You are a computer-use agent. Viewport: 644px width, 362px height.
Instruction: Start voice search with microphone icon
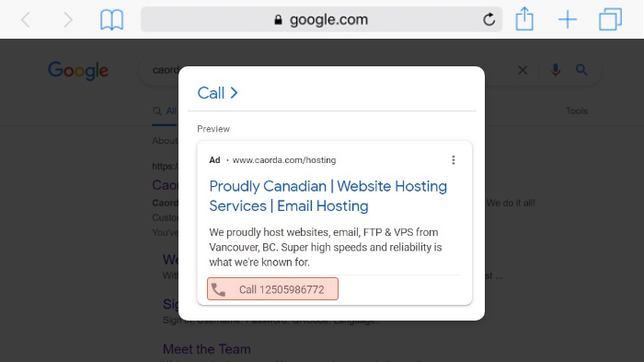pyautogui.click(x=556, y=70)
